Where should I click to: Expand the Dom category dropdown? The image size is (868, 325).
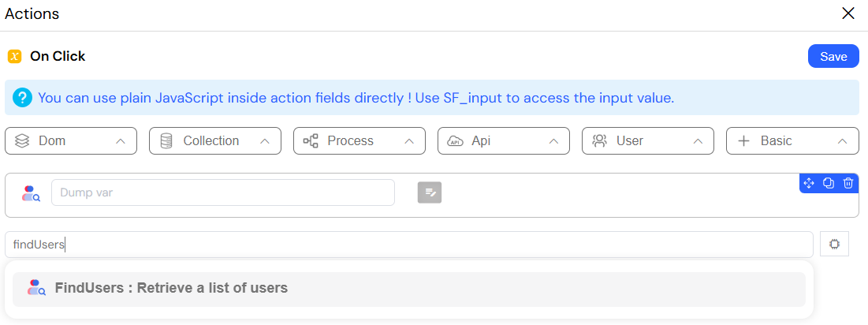(x=71, y=141)
